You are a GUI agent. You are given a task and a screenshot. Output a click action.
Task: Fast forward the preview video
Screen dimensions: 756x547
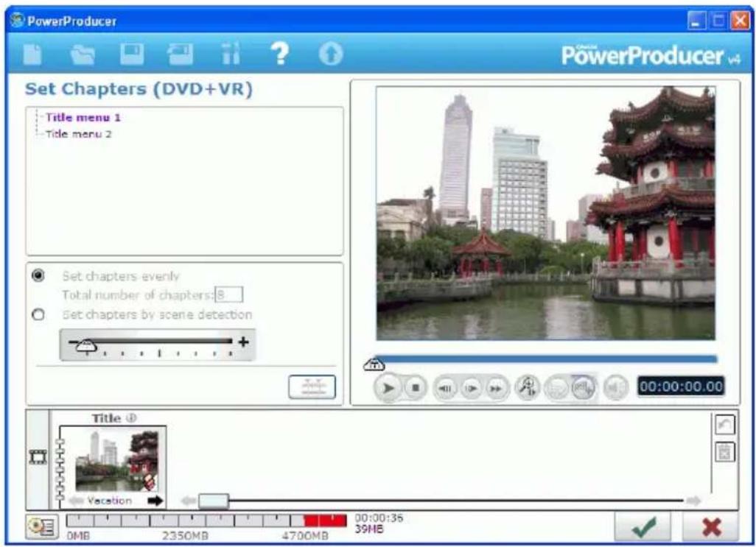496,388
